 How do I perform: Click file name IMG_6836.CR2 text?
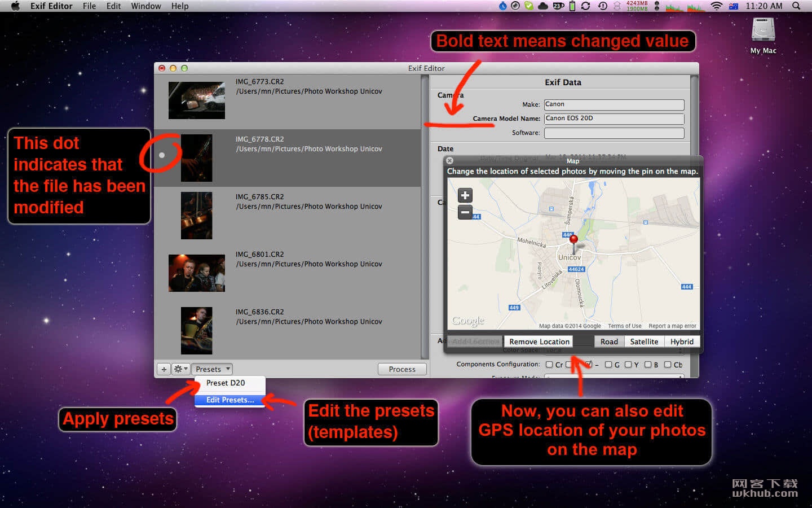click(259, 312)
